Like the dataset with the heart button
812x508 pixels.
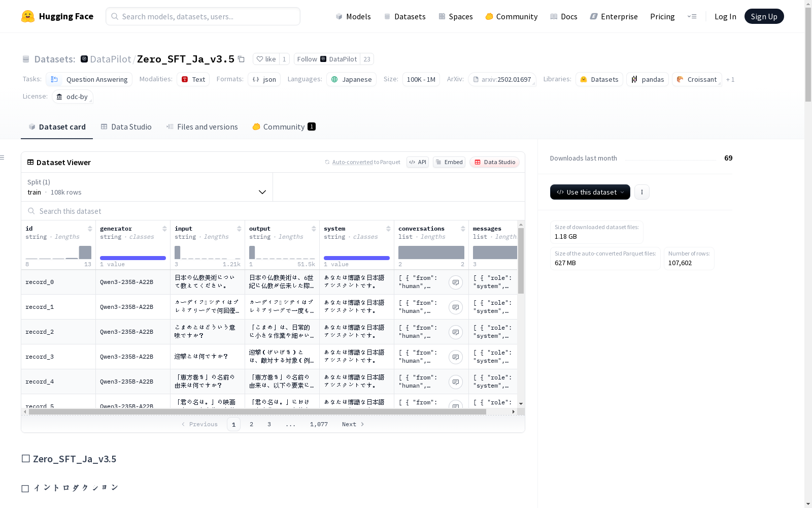click(x=266, y=59)
